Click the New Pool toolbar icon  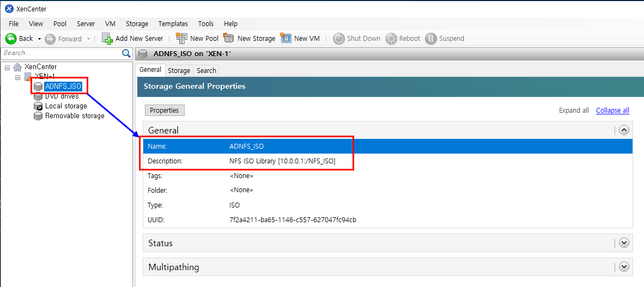tap(181, 38)
